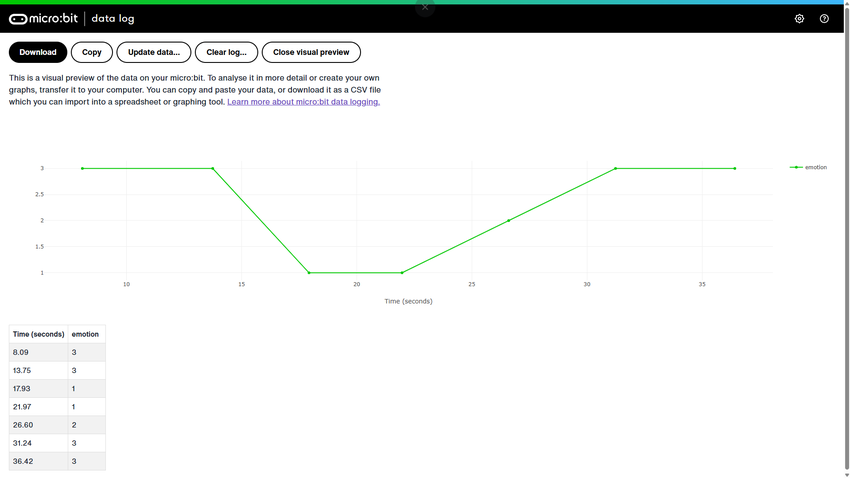Click the chart's first data point at value 3
Image resolution: width=850 pixels, height=478 pixels.
pyautogui.click(x=82, y=169)
